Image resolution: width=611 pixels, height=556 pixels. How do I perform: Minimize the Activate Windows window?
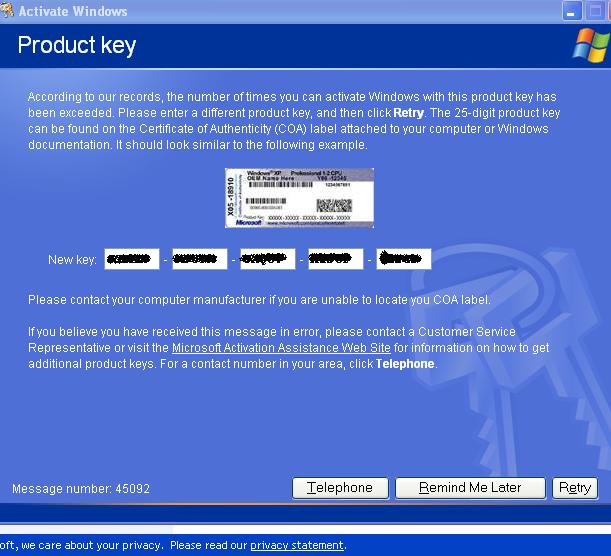pyautogui.click(x=572, y=11)
